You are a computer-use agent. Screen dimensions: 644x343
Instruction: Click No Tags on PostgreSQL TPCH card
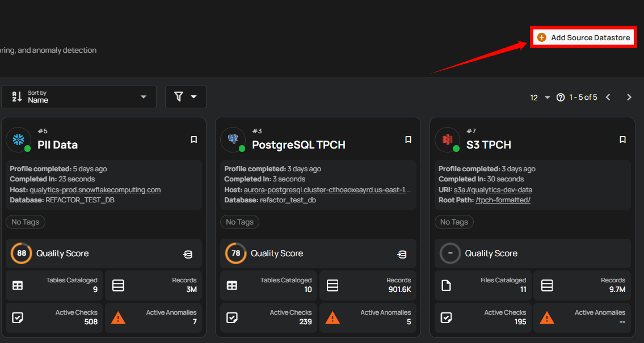[x=239, y=222]
